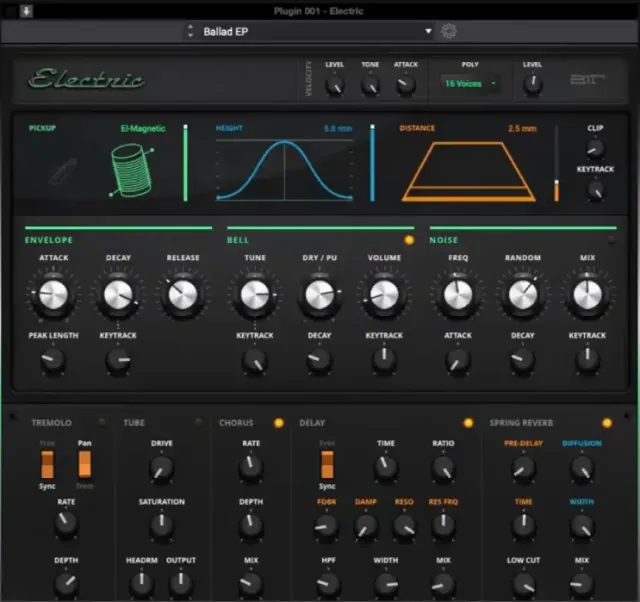Click the Delay Time knob
This screenshot has width=640, height=602.
point(385,467)
